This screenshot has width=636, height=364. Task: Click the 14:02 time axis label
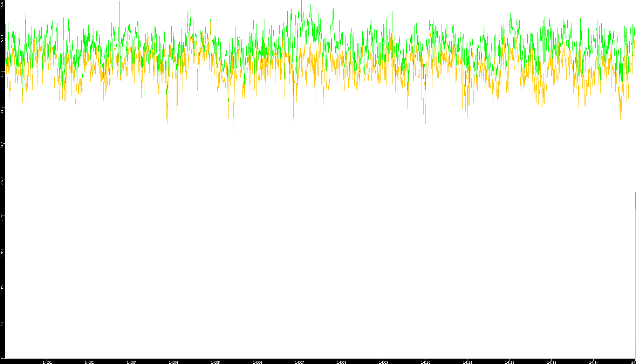tap(89, 362)
